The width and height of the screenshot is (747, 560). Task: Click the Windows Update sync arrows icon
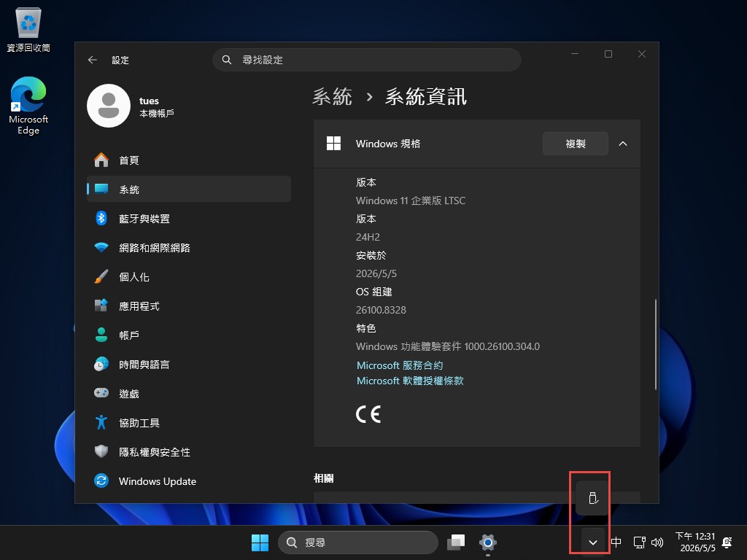point(101,481)
